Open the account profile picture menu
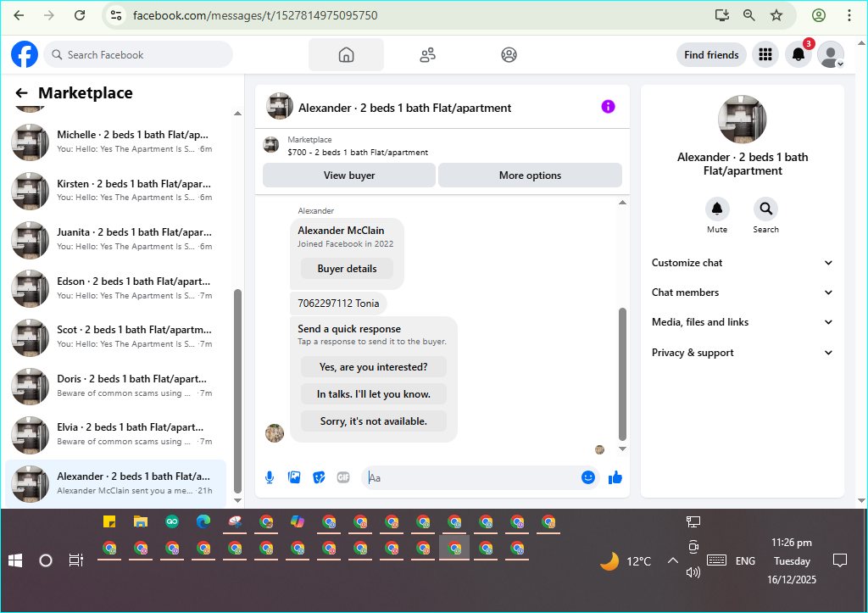The height and width of the screenshot is (613, 868). coord(831,54)
